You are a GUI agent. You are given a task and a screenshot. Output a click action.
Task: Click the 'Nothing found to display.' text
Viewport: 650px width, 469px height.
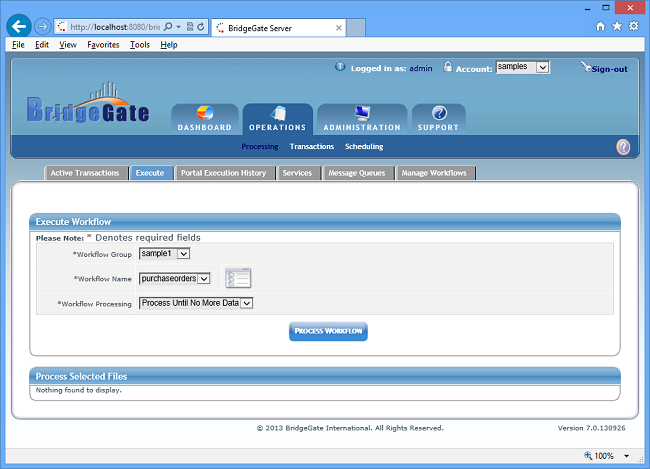pos(79,390)
